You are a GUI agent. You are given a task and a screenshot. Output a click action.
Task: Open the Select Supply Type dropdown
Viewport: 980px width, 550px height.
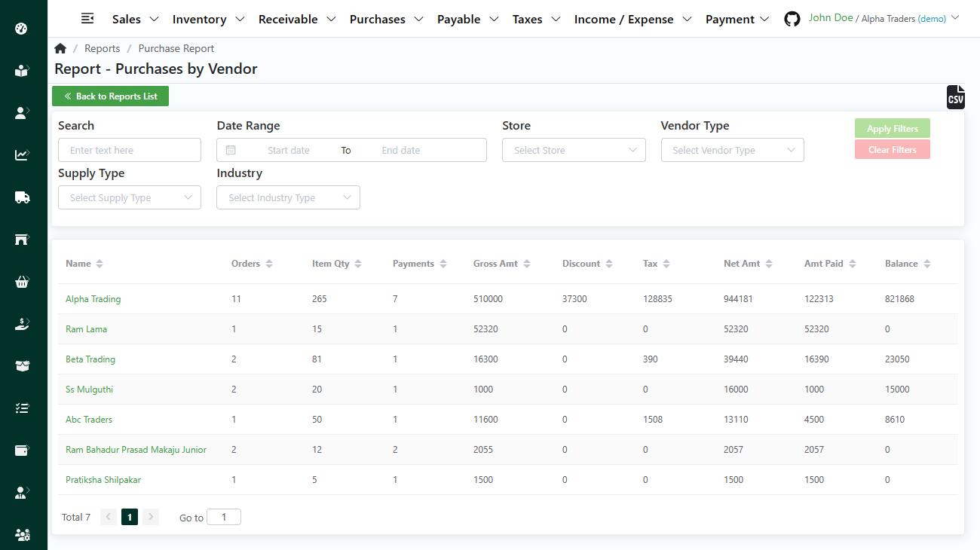[130, 197]
